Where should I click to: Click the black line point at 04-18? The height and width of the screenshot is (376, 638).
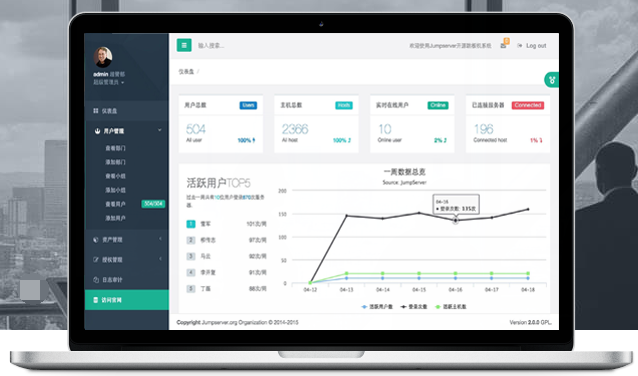click(528, 209)
